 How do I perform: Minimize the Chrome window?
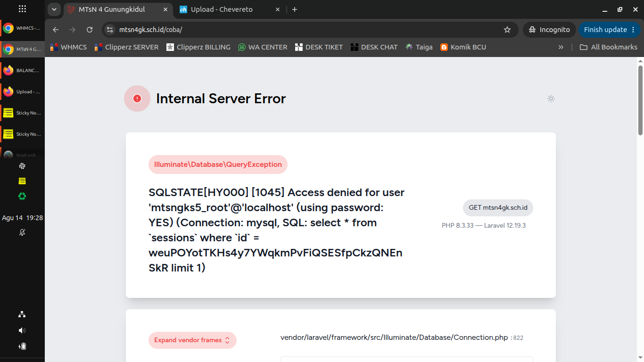coord(605,9)
